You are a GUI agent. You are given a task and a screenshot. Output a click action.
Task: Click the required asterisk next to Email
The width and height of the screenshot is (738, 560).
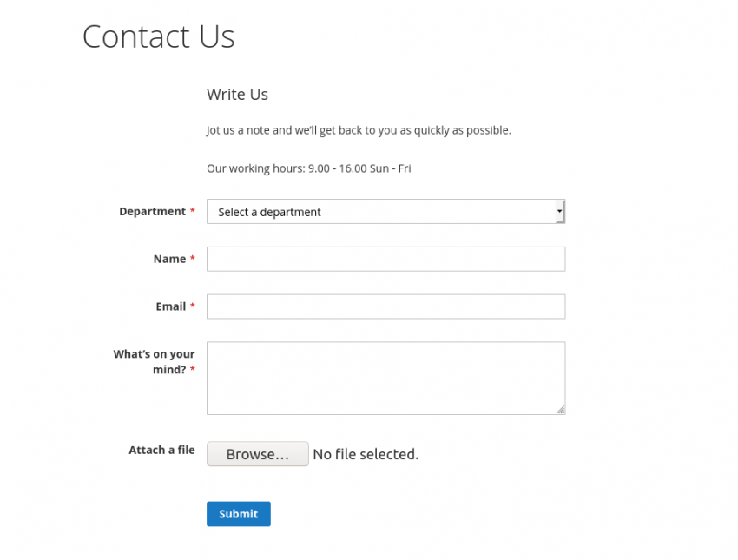pos(191,306)
